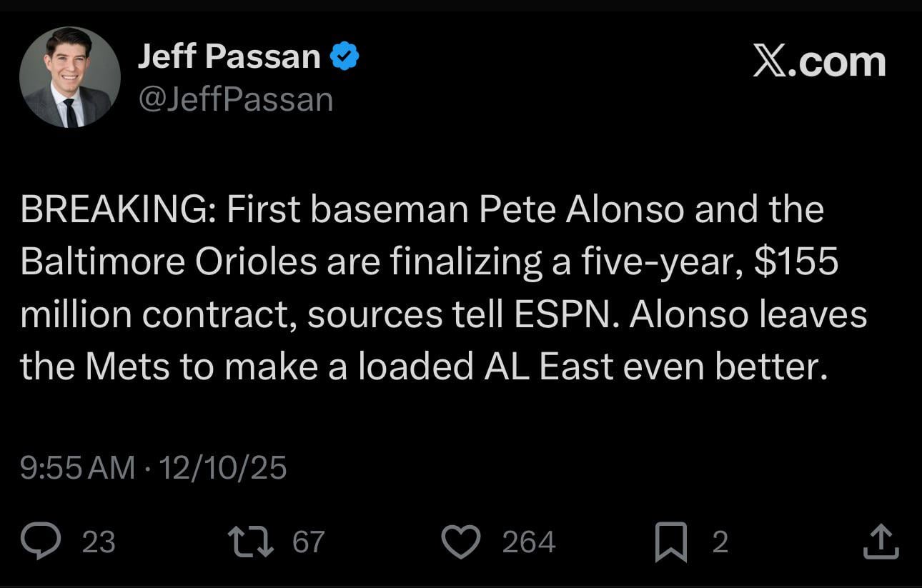Toggle the bookmark to save this post
The width and height of the screenshot is (922, 588).
[670, 541]
